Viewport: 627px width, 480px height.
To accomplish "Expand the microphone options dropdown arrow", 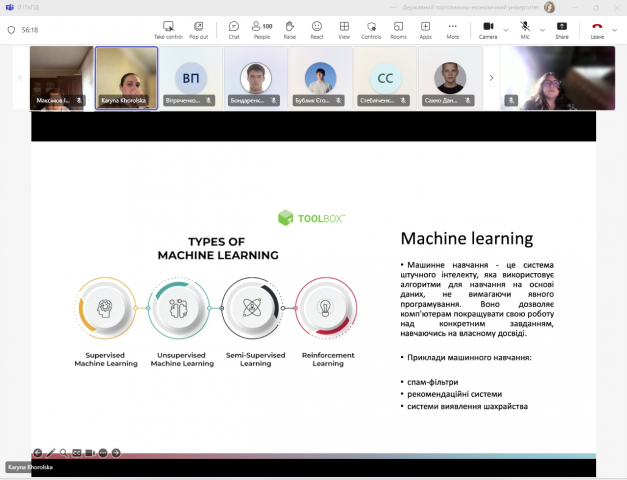I will tap(543, 29).
